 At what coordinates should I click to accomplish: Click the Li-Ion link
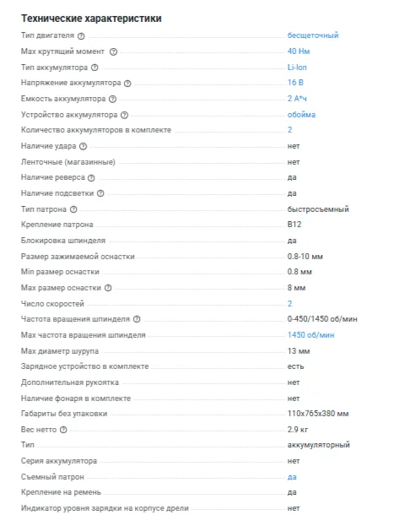(297, 68)
